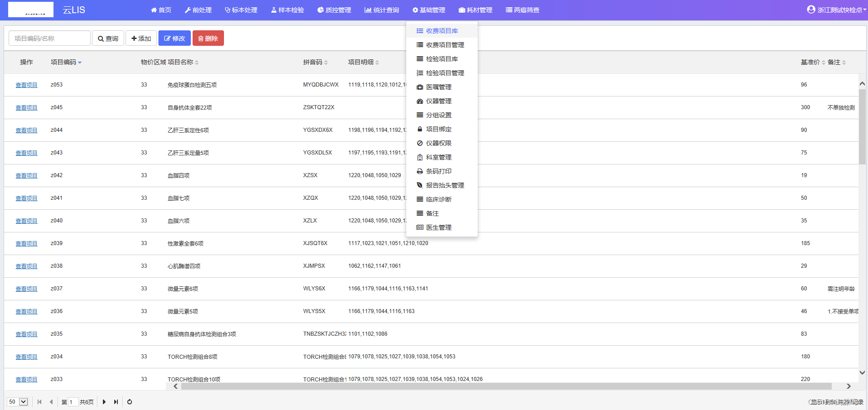868x410 pixels.
Task: Open the 质控管理 navigation menu
Action: (335, 10)
